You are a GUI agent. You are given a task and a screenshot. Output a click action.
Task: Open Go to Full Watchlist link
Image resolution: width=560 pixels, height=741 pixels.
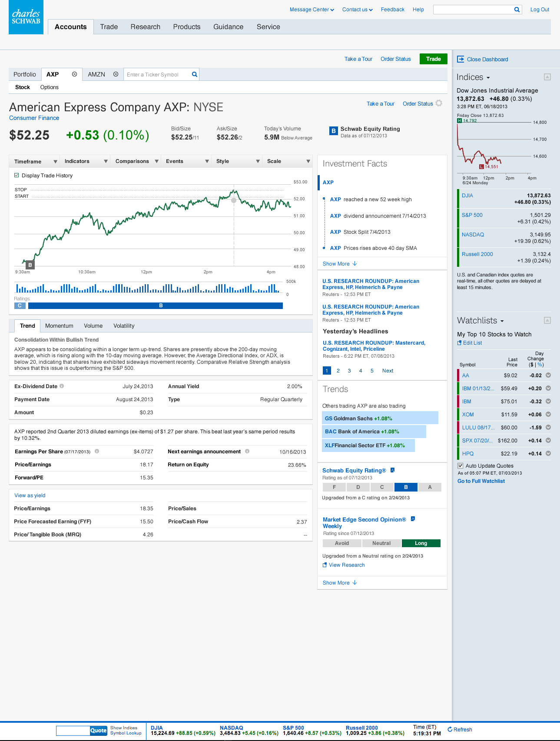(481, 481)
